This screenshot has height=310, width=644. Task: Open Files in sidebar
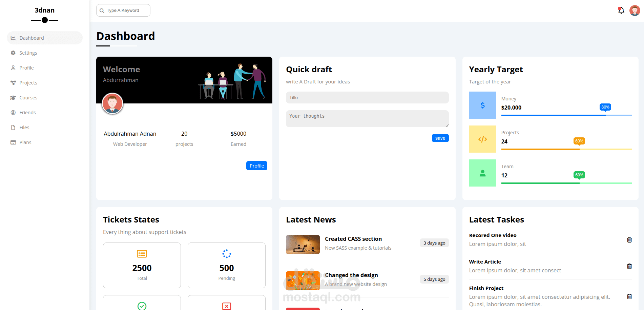tap(45, 128)
